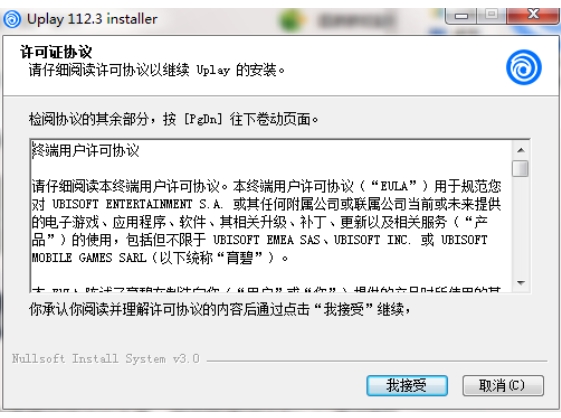Open the Uplay installer title bar icon menu
This screenshot has width=561, height=418.
tap(12, 19)
